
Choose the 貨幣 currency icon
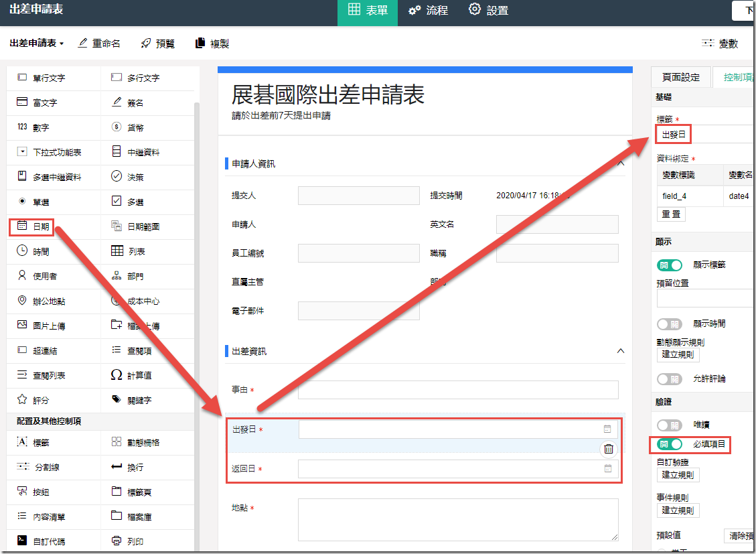click(117, 127)
